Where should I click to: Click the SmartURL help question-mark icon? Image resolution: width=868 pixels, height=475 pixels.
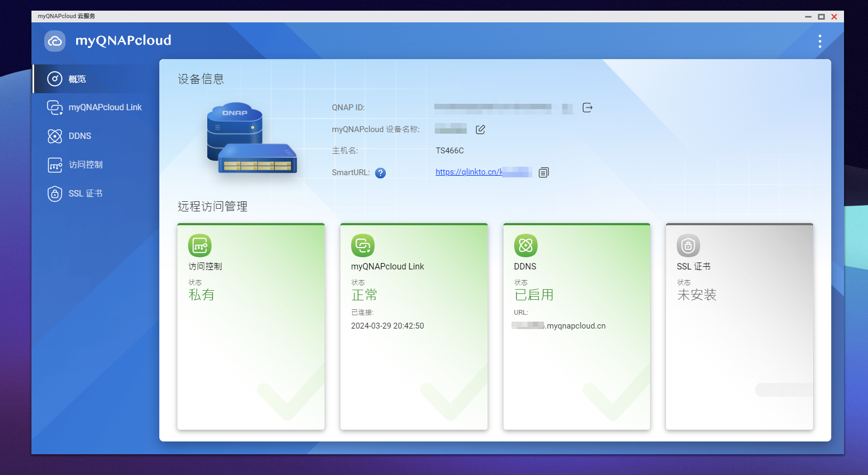coord(380,173)
